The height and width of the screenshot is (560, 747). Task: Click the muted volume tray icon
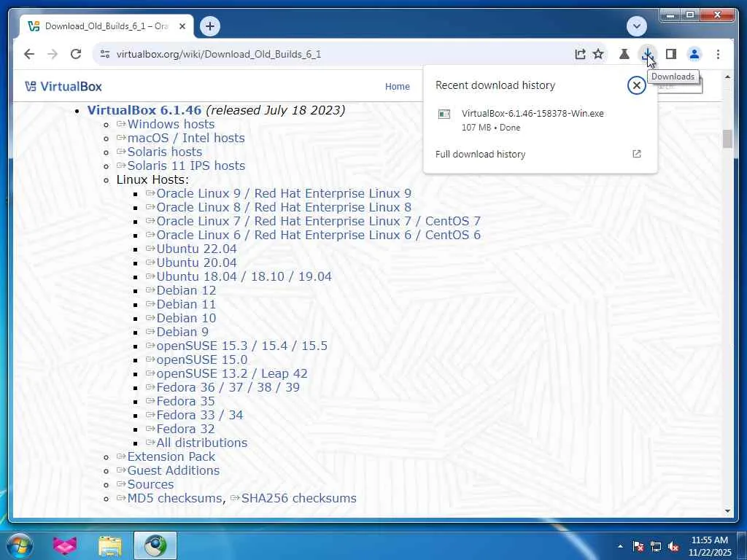673,546
